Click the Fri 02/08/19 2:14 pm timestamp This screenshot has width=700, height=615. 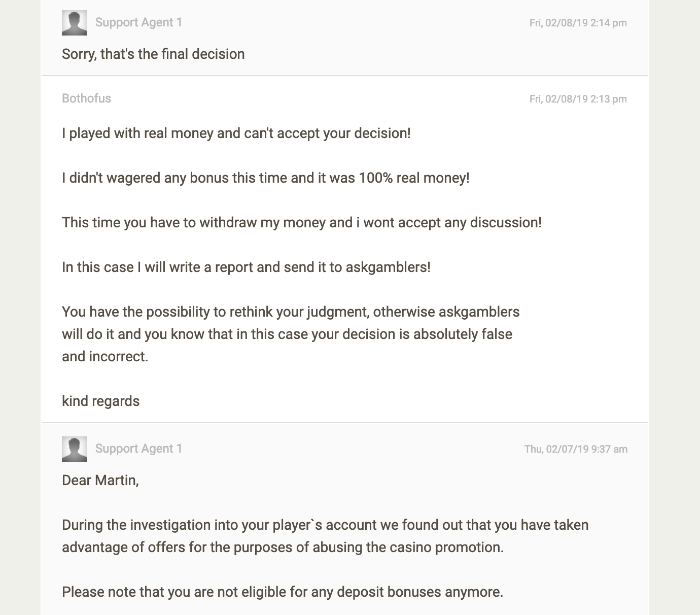tap(578, 23)
